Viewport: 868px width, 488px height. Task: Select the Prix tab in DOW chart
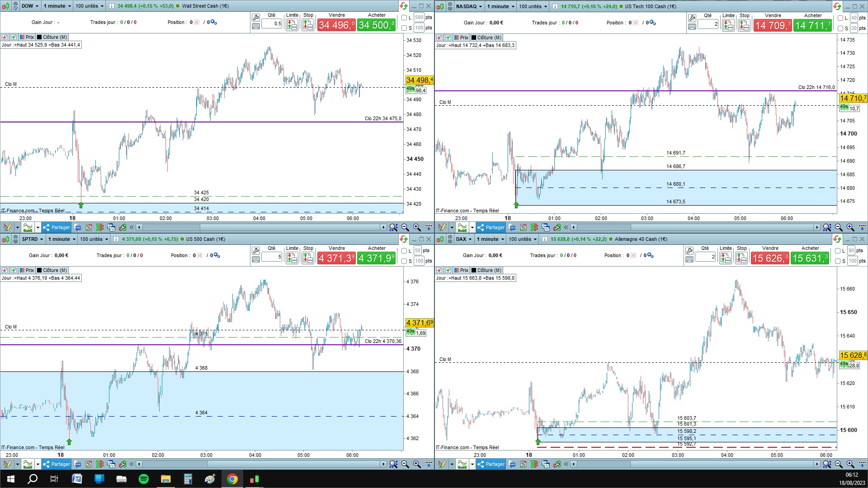pos(27,37)
